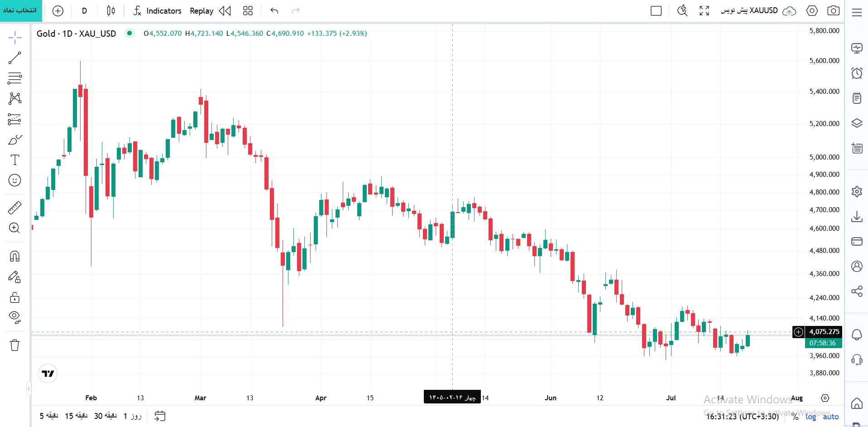
Task: Toggle log scale on price axis
Action: click(x=810, y=416)
